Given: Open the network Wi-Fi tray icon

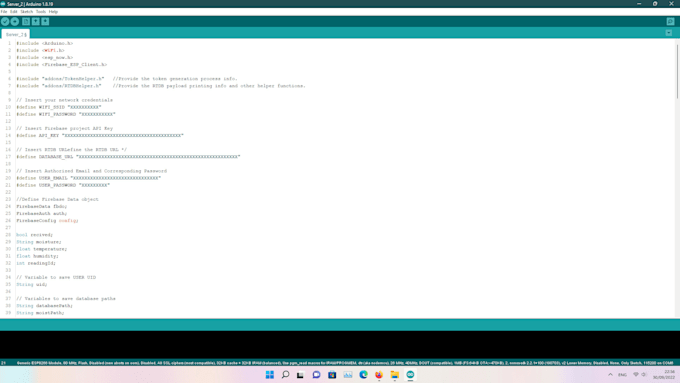Looking at the screenshot, I should (x=636, y=375).
